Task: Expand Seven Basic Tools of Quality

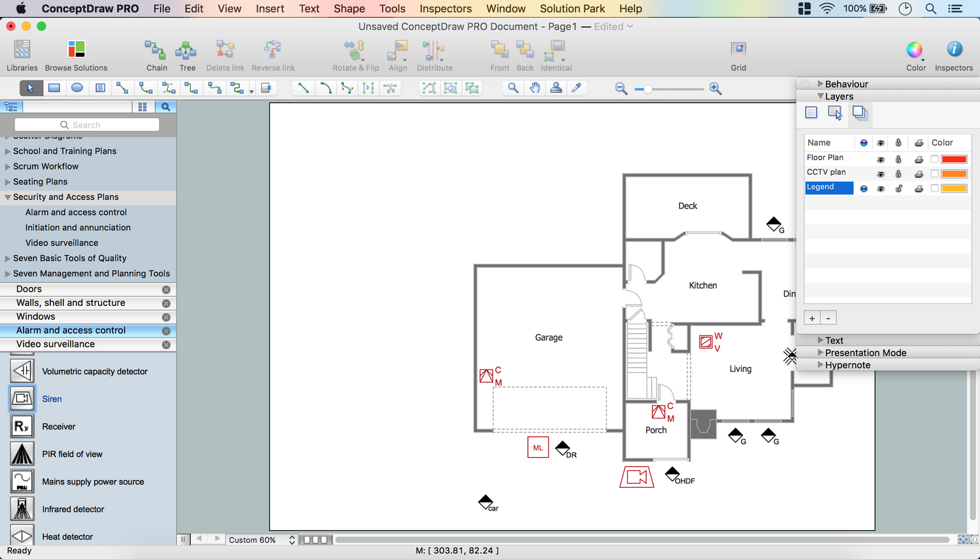Action: (8, 258)
